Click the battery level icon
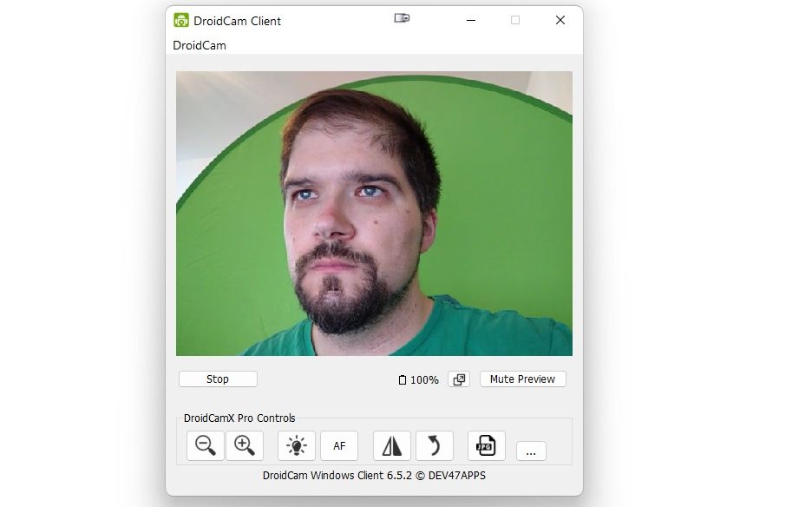Viewport: 812px width, 507px height. (x=403, y=380)
